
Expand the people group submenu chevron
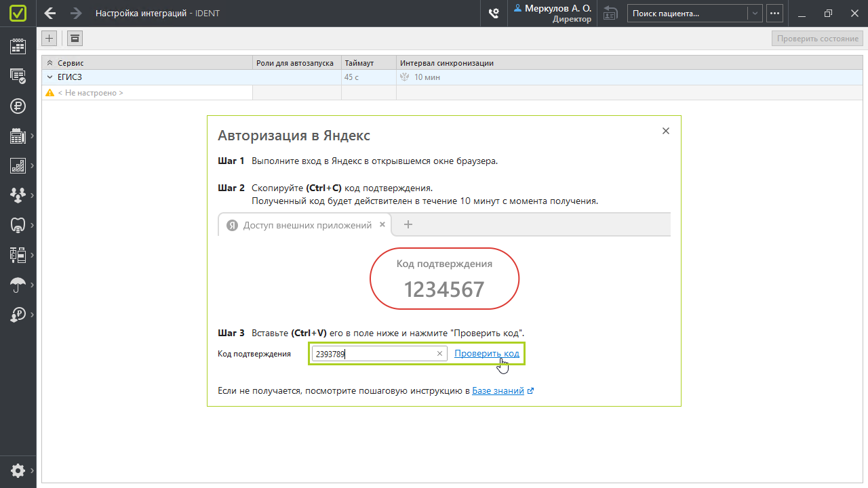click(x=32, y=195)
